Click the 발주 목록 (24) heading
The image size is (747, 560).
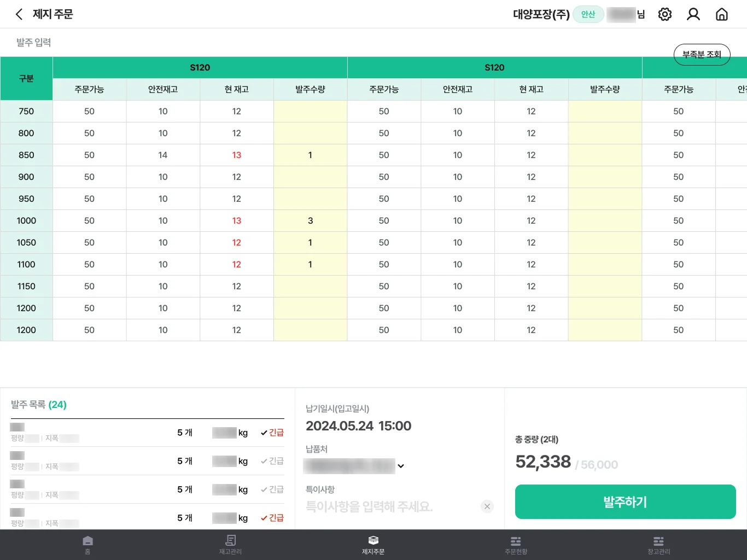[39, 405]
